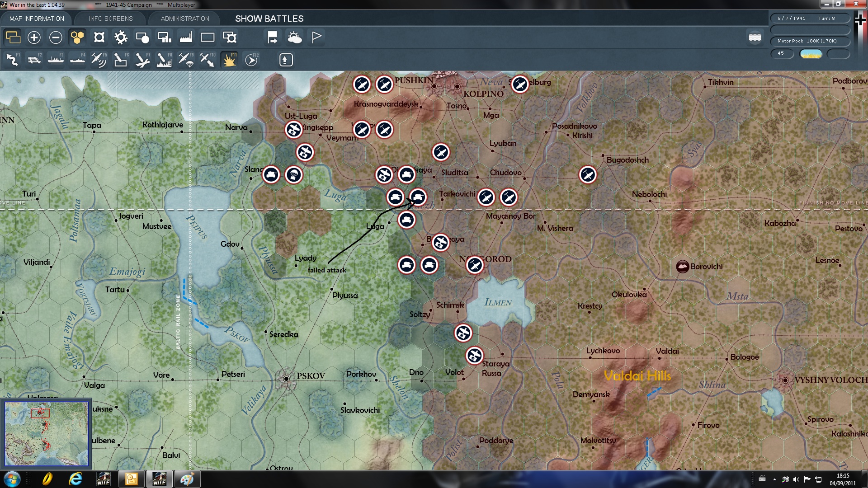Open the MAP INFORMATION tab
Viewport: 868px width, 488px height.
coord(37,19)
